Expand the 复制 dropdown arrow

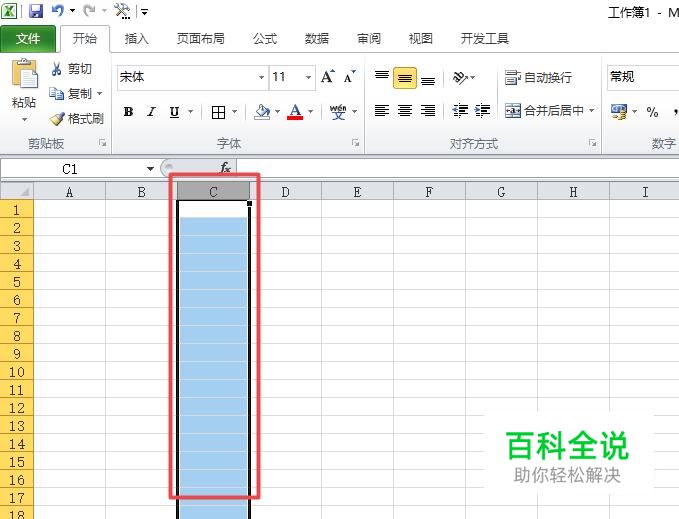100,93
